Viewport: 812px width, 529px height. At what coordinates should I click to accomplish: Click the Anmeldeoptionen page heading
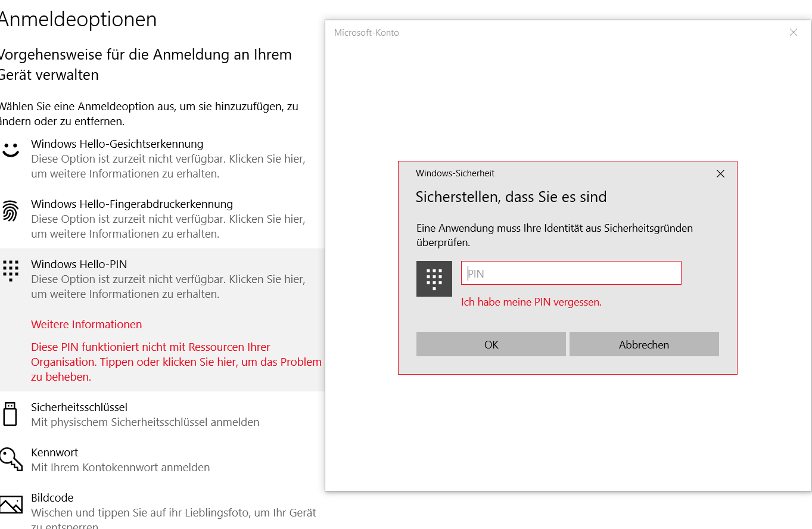coord(78,20)
